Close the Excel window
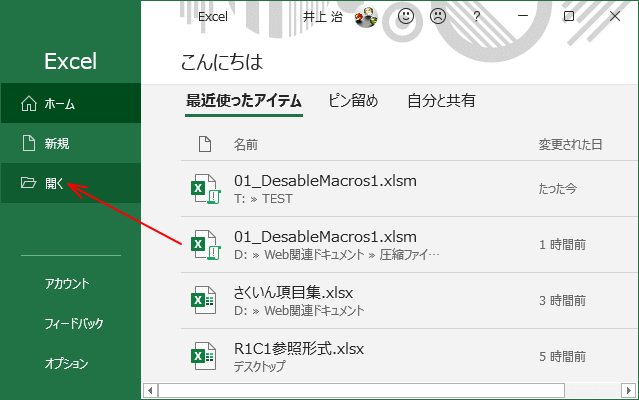This screenshot has width=639, height=400. 615,16
